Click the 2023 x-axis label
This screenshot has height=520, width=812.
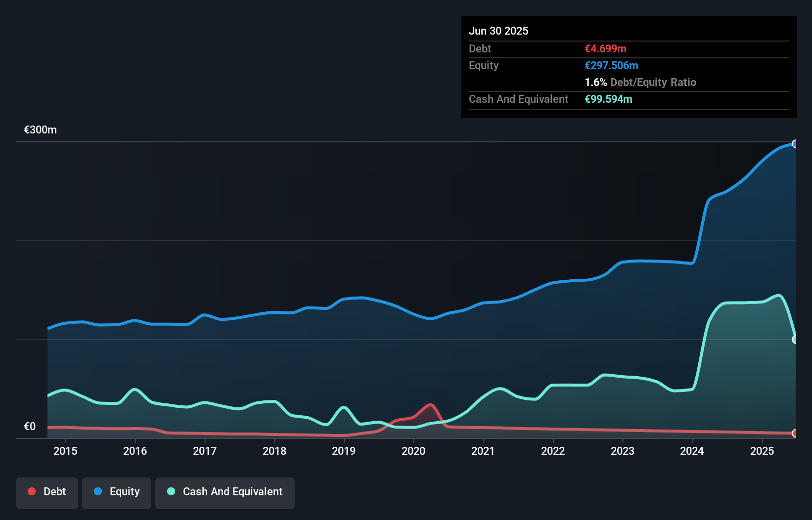click(622, 451)
